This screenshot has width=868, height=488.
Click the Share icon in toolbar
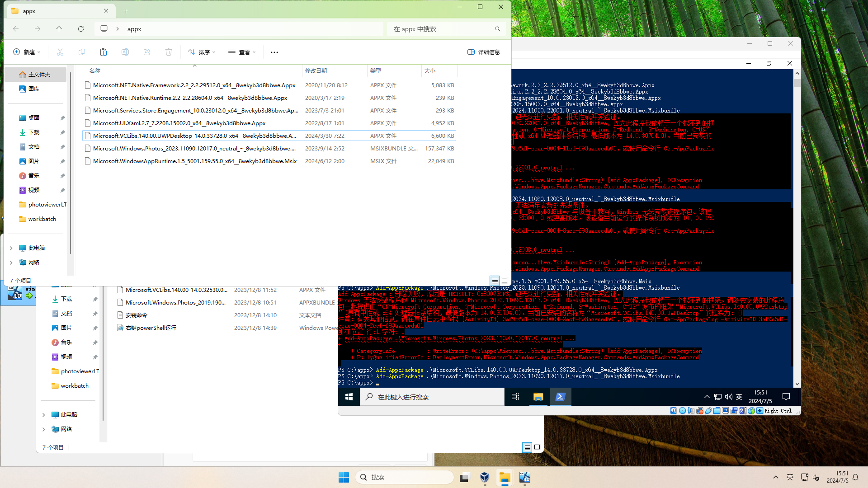click(x=147, y=52)
